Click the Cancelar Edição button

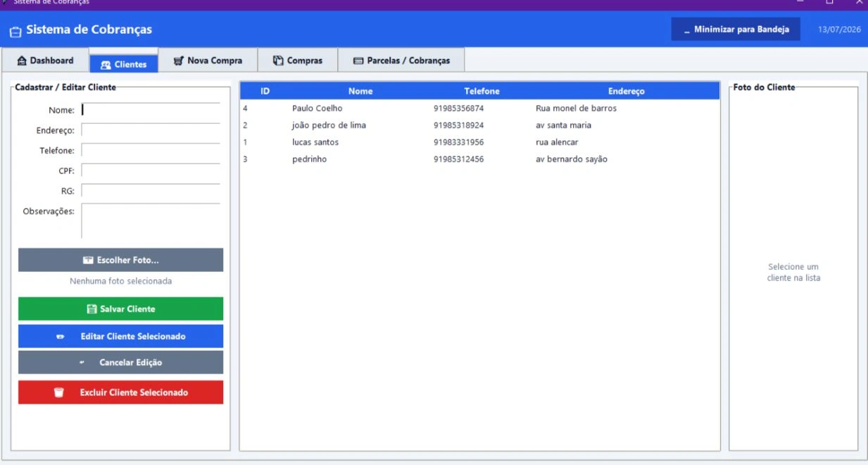(x=120, y=362)
